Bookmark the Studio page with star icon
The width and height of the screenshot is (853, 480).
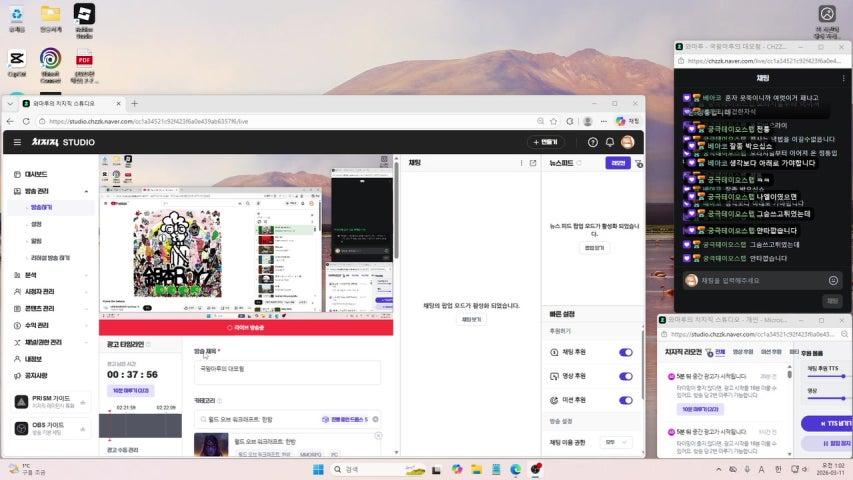554,121
